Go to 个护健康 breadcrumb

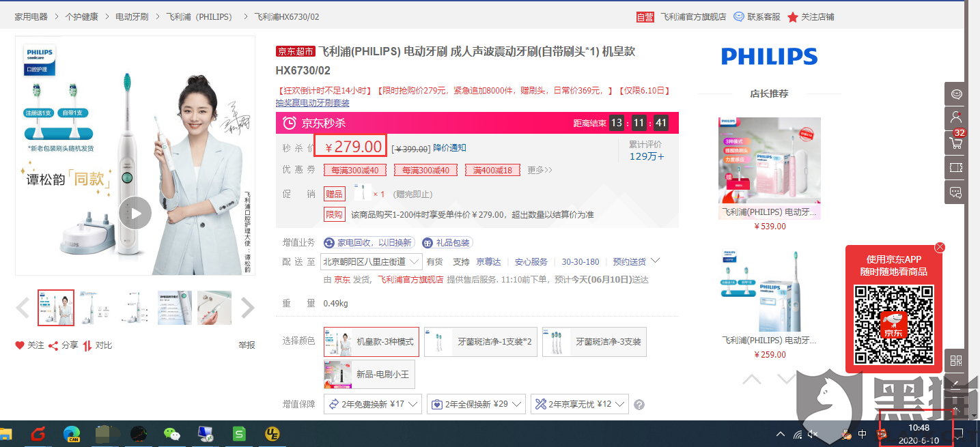[x=81, y=16]
